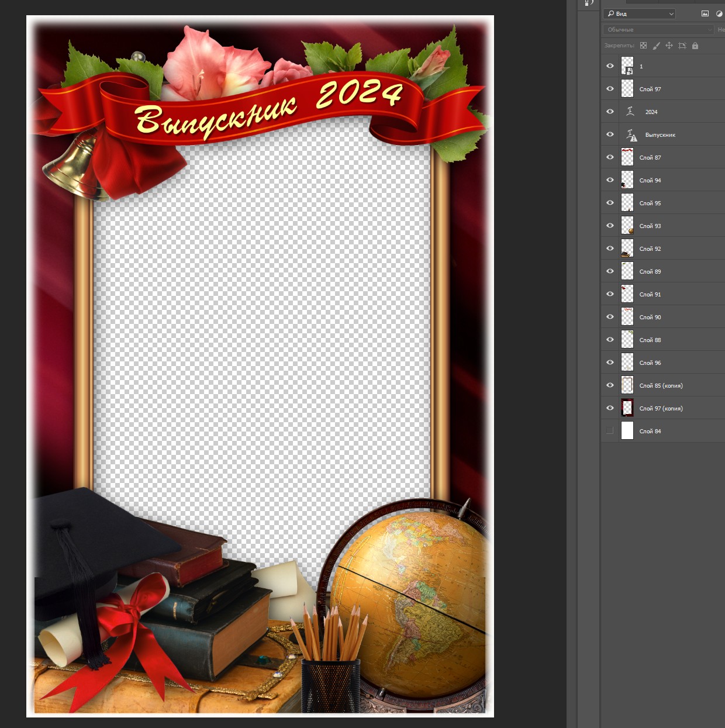The height and width of the screenshot is (728, 725).
Task: Lock transparent pixels checkerboard icon
Action: tap(643, 46)
